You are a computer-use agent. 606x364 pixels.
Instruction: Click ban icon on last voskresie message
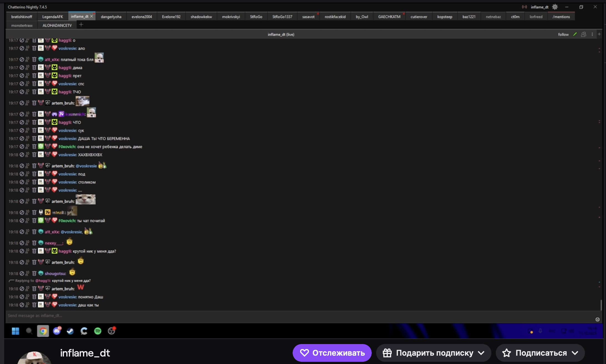pyautogui.click(x=22, y=305)
